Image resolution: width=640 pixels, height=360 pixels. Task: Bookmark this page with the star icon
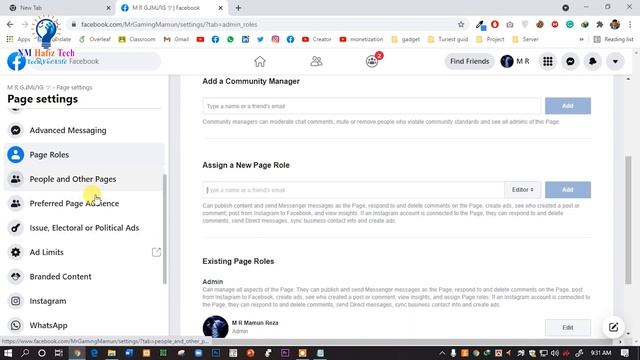[x=461, y=24]
